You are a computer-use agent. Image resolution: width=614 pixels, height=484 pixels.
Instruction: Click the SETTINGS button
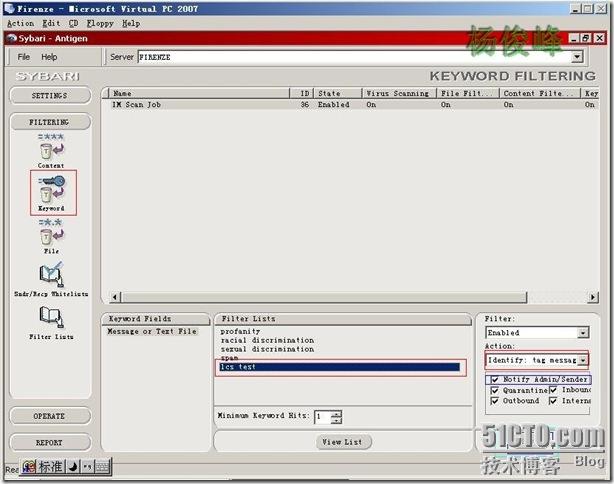coord(50,96)
